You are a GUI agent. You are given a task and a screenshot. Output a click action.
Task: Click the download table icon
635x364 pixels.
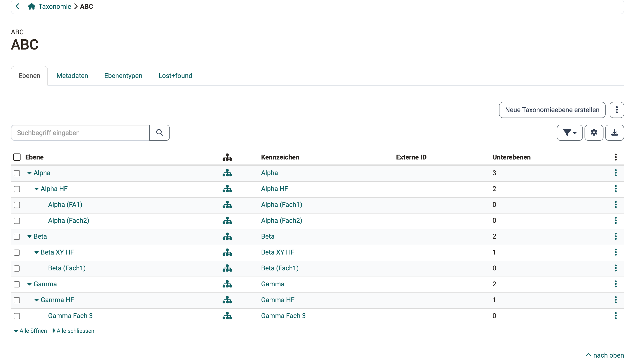point(615,132)
